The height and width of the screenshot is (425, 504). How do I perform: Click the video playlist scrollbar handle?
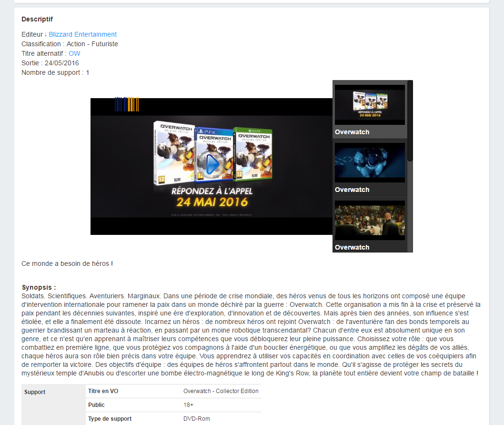410,121
